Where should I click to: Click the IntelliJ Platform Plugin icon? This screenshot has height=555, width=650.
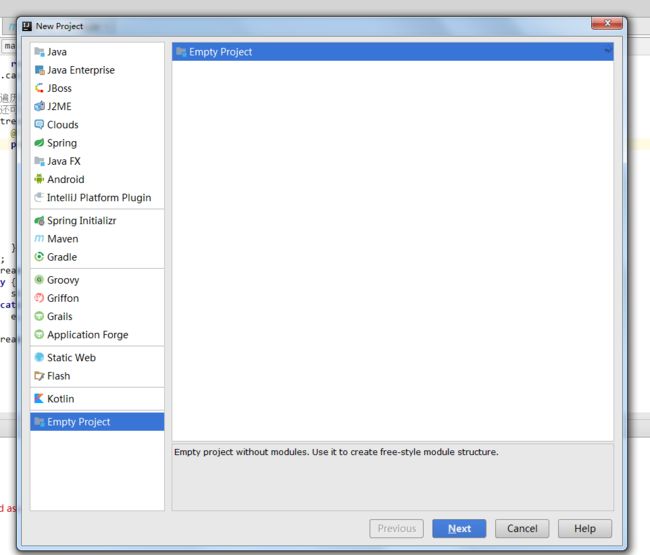(x=39, y=198)
